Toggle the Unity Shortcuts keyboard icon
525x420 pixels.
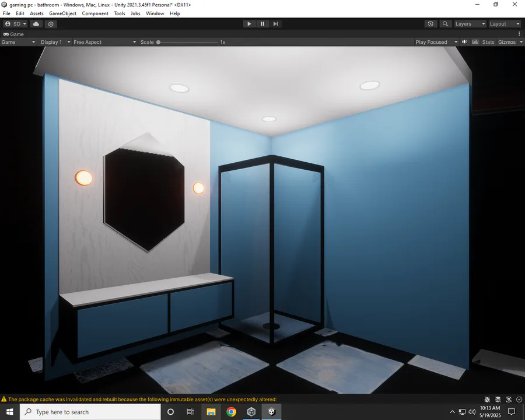475,42
